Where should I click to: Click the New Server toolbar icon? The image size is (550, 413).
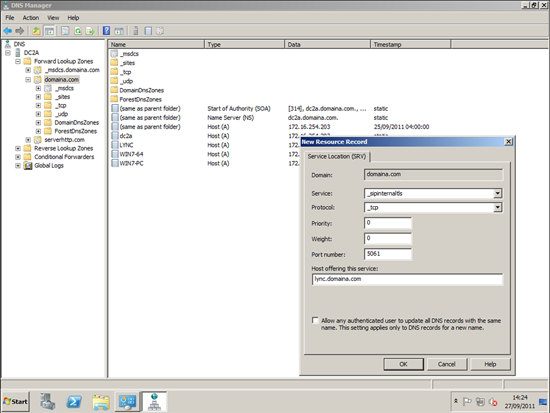[x=135, y=31]
